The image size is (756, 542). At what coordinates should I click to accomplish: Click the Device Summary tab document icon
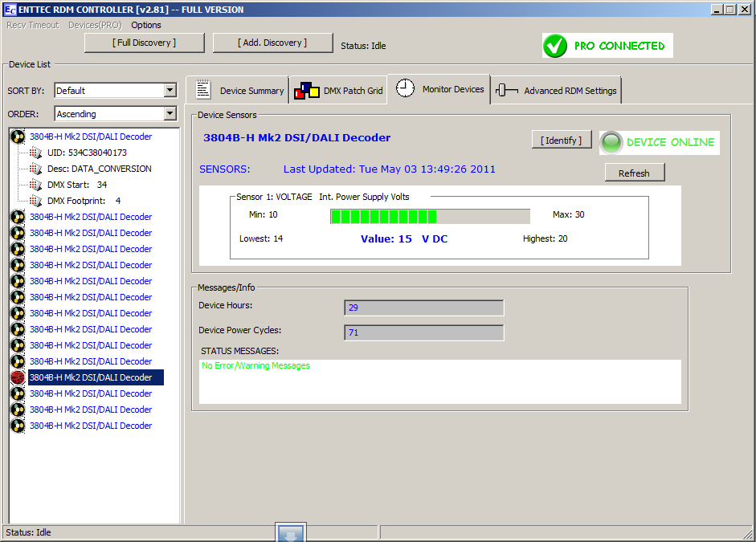pos(203,90)
